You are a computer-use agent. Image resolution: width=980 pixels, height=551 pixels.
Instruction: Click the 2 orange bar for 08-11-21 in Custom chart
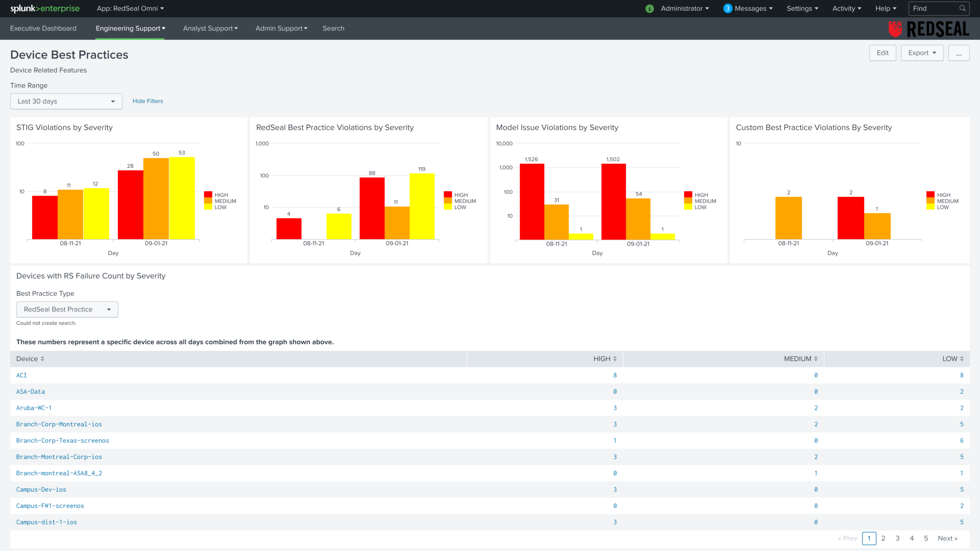click(789, 218)
